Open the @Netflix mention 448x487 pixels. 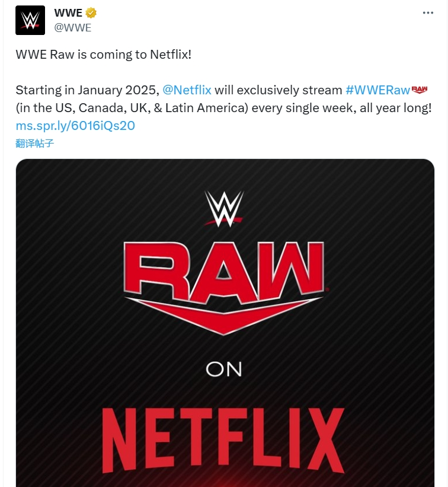(187, 90)
